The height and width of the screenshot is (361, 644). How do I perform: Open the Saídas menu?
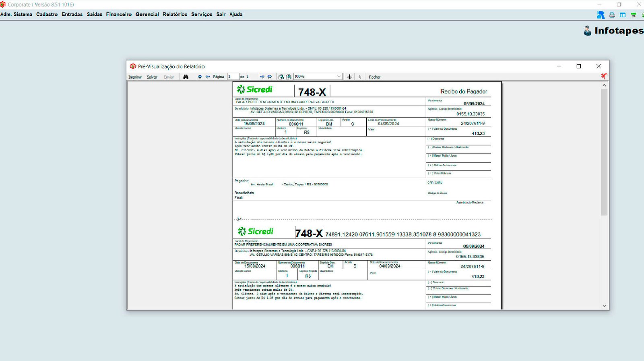pos(95,15)
